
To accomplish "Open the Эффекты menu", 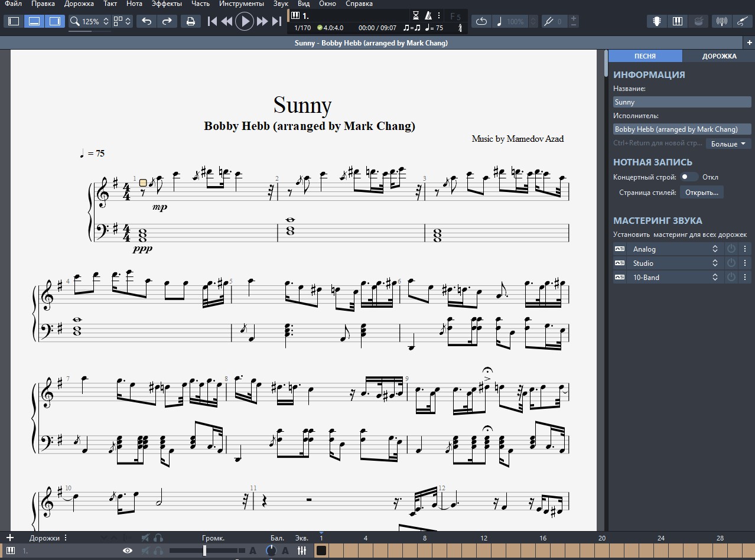I will (167, 4).
